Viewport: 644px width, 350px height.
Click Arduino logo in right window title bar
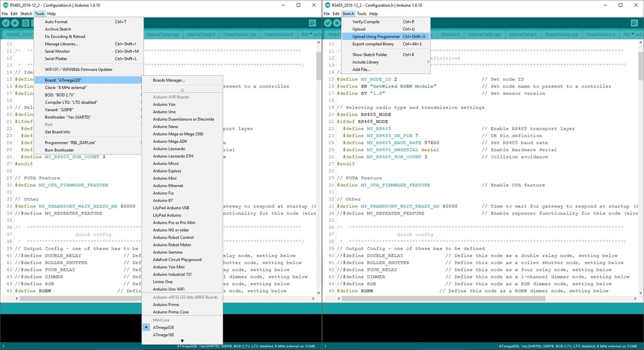pos(328,5)
